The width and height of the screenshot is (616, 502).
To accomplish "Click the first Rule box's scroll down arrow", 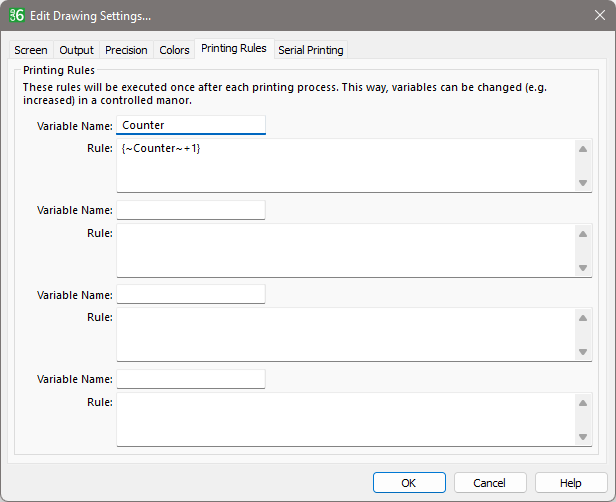I will (x=583, y=183).
